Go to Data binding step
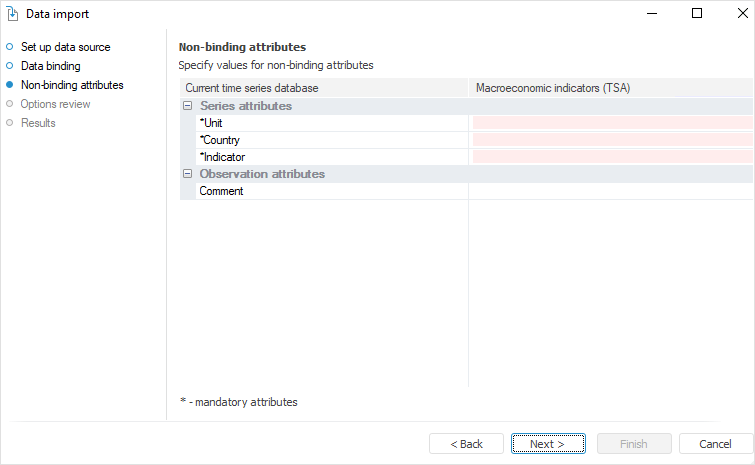The width and height of the screenshot is (755, 465). (x=50, y=66)
